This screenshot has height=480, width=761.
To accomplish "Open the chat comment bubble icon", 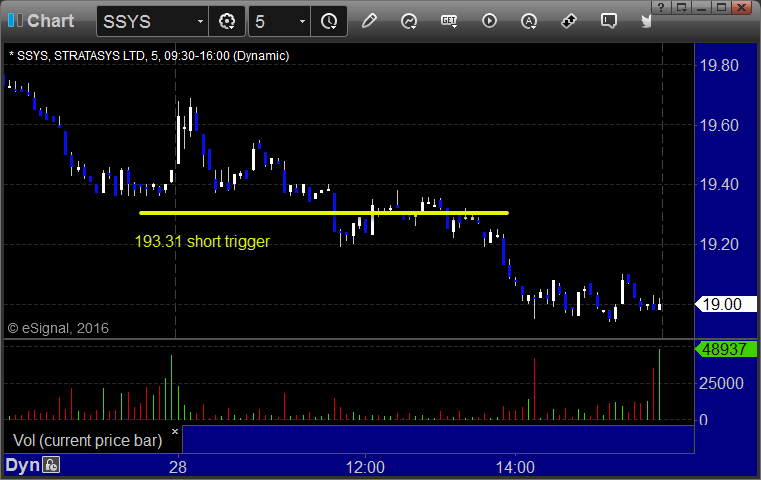I will (608, 21).
